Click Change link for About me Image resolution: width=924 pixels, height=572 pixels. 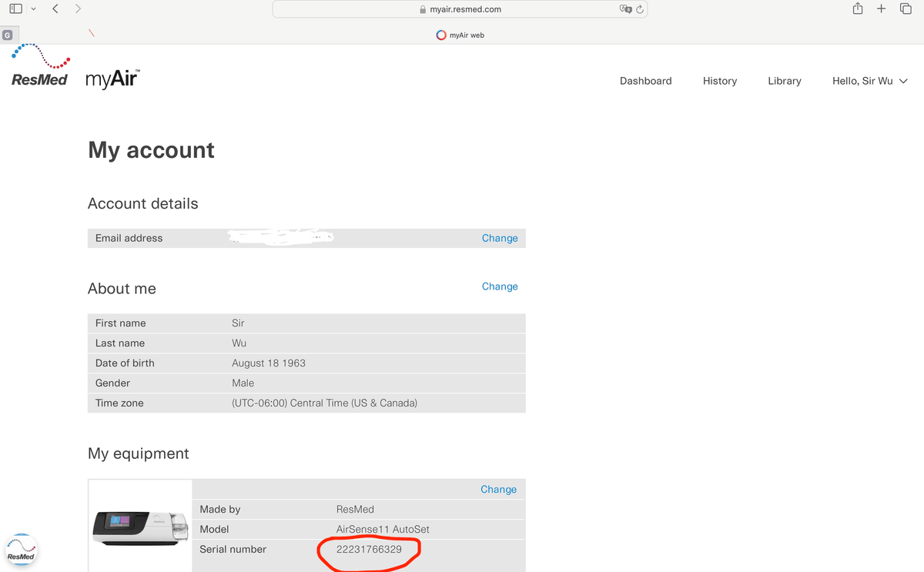tap(499, 286)
